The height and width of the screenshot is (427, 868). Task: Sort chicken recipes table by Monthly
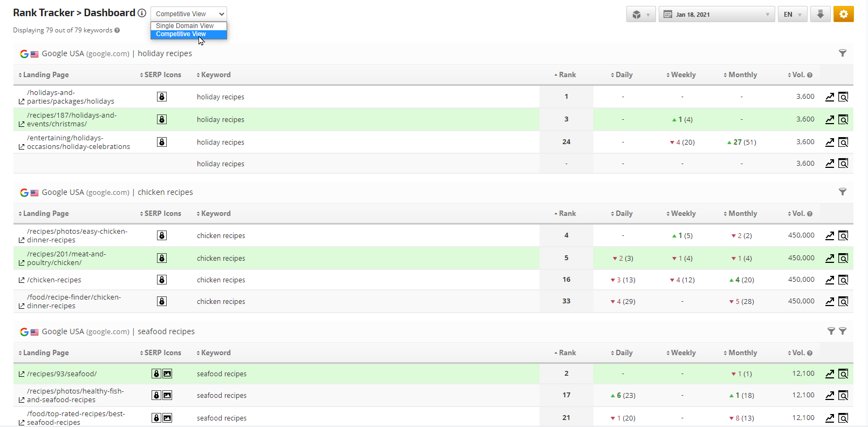coord(742,214)
